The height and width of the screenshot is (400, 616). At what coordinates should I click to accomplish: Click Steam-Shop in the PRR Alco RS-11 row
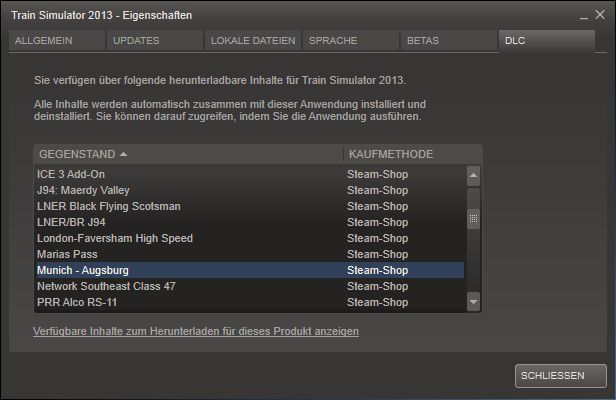click(x=378, y=302)
